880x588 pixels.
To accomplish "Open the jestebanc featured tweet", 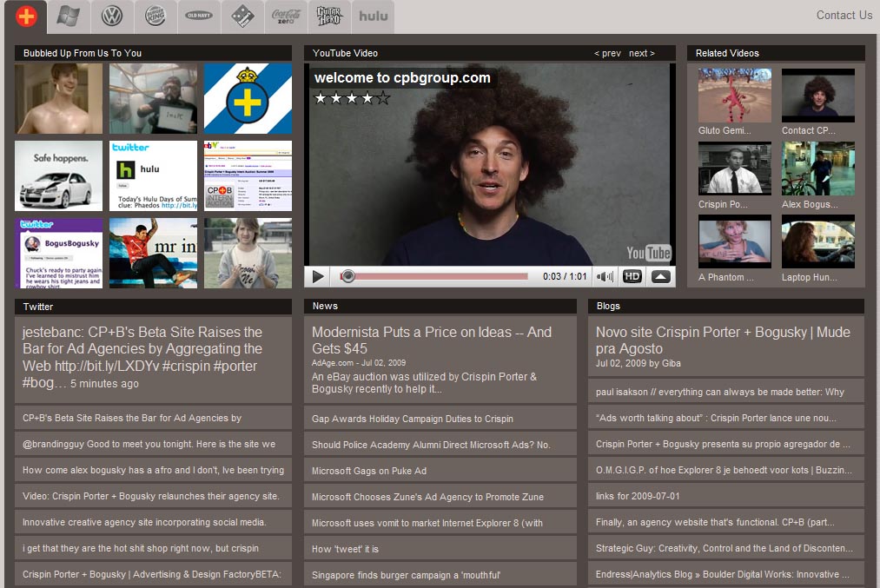I will click(153, 360).
